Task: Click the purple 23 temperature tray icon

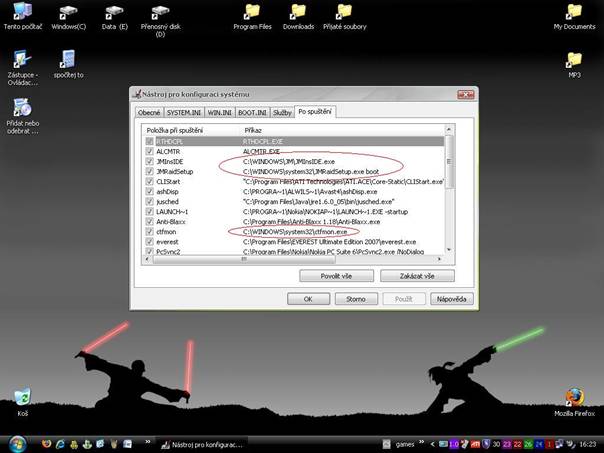Action: pyautogui.click(x=507, y=445)
